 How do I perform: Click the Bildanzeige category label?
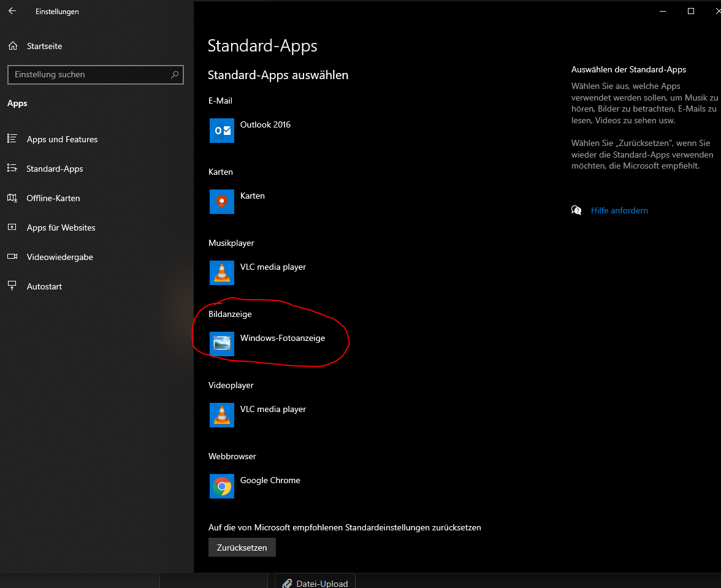230,314
